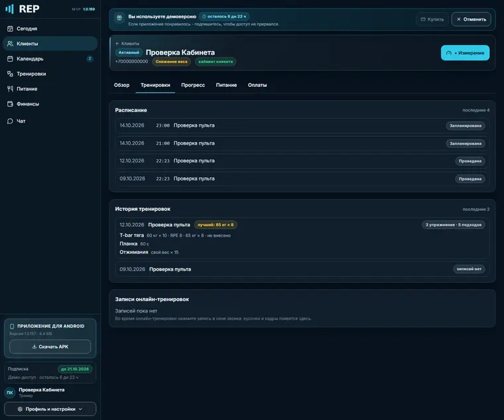Click the Снижение веса tag
This screenshot has height=420, width=504.
coord(171,62)
